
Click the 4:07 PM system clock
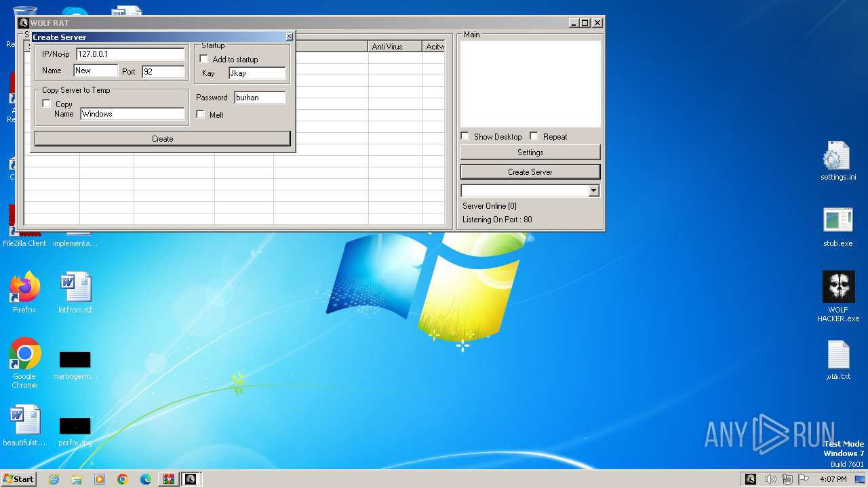(833, 479)
